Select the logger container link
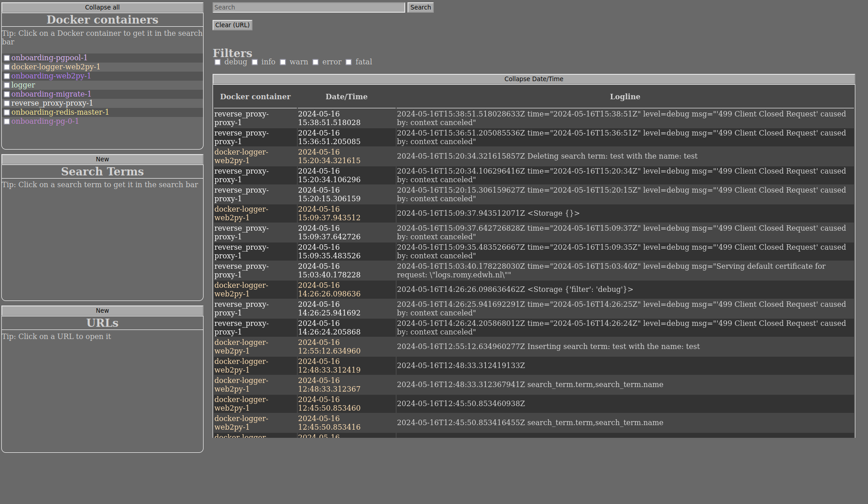868x504 pixels. point(23,85)
